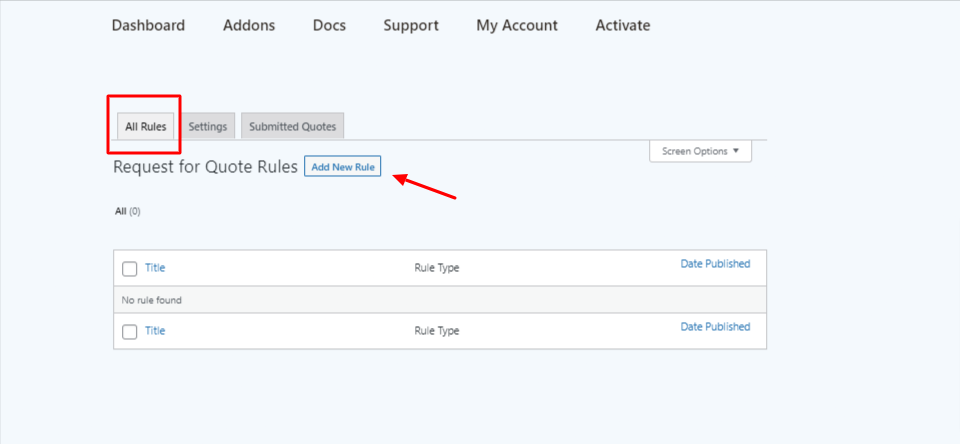The height and width of the screenshot is (444, 960).
Task: Click the 'No rule found' text
Action: click(151, 301)
